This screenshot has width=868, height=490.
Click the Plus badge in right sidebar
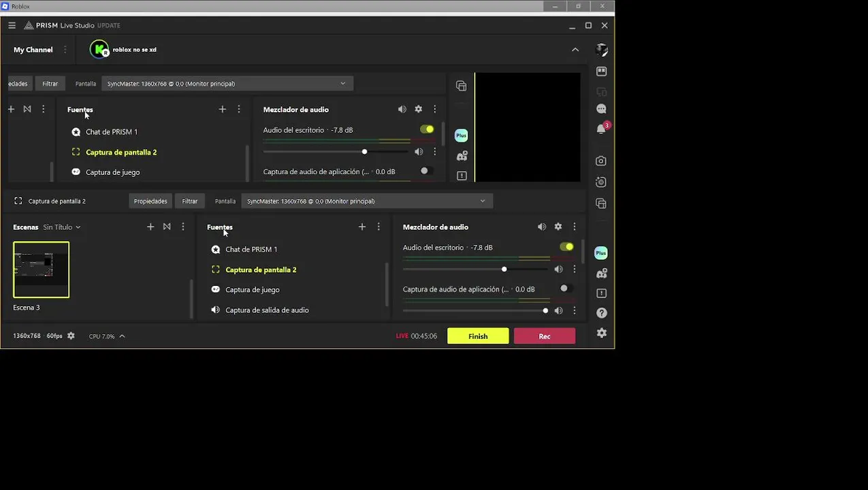point(601,253)
